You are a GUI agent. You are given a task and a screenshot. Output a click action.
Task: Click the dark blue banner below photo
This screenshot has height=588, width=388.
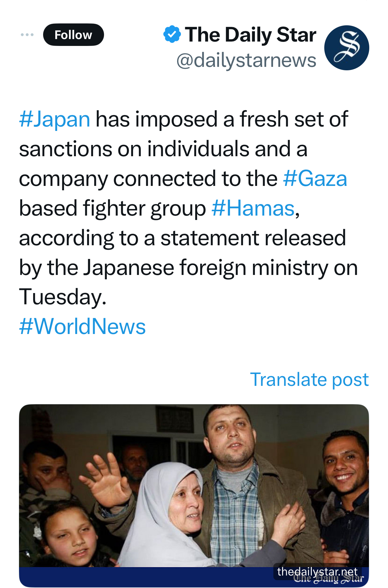[141, 577]
